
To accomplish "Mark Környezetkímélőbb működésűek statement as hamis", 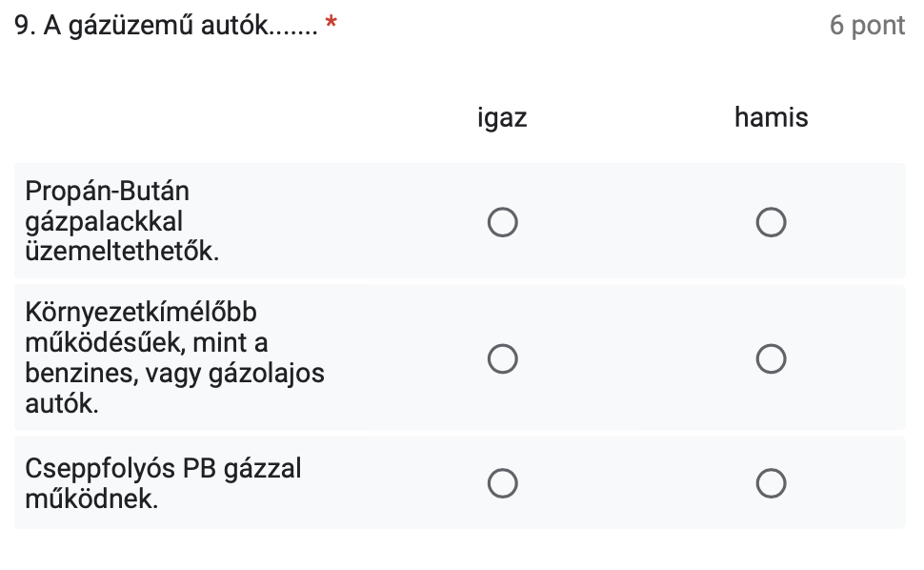I will point(771,359).
